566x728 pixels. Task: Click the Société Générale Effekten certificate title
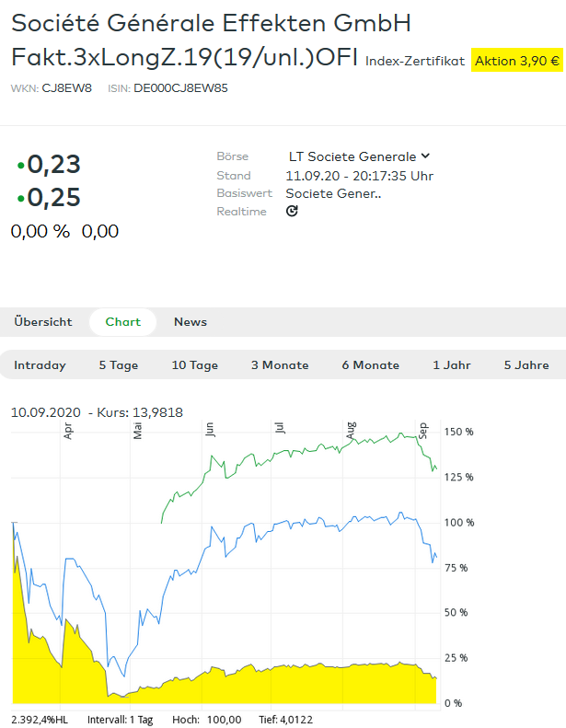[x=212, y=23]
